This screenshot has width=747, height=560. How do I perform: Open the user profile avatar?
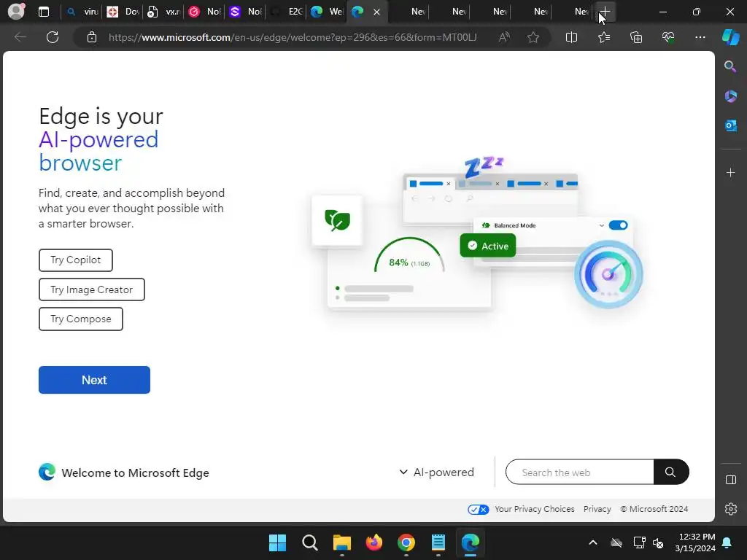pos(16,12)
